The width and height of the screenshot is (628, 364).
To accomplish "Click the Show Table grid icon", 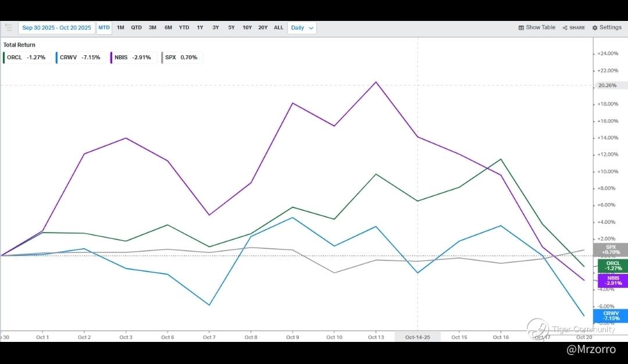I will [x=521, y=28].
